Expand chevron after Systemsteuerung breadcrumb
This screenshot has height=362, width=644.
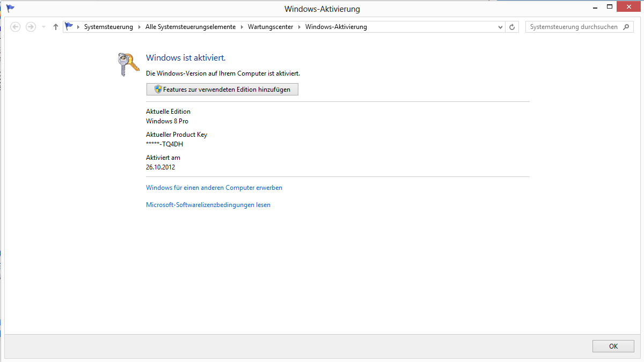coord(139,27)
